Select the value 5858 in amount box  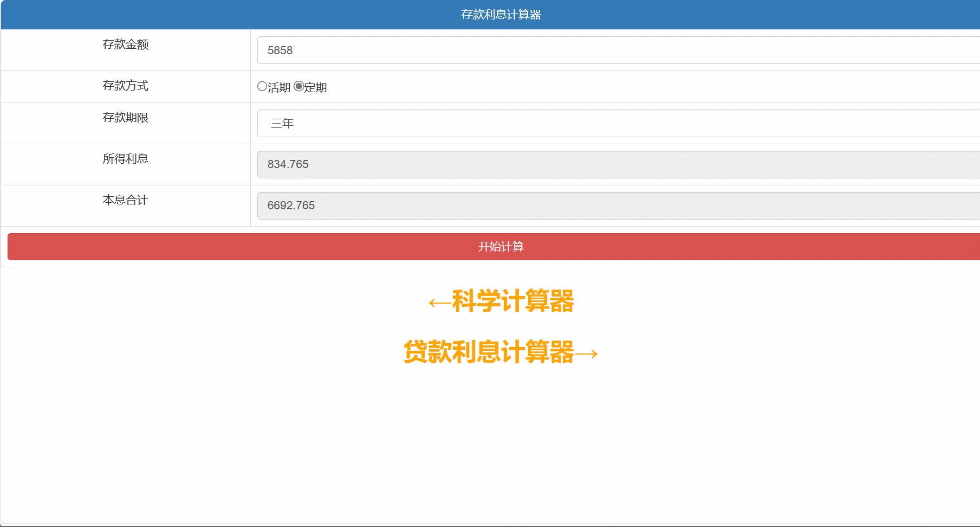click(280, 50)
